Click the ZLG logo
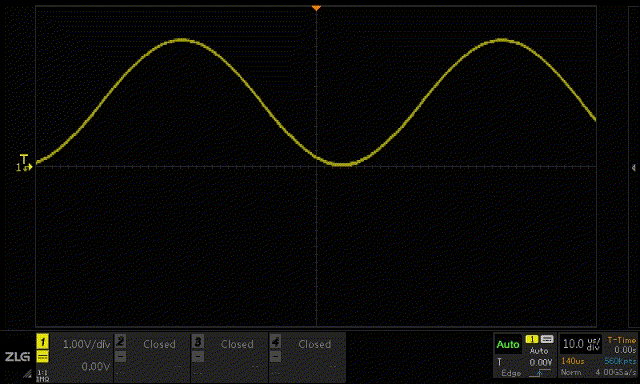This screenshot has width=640, height=384. 17,357
